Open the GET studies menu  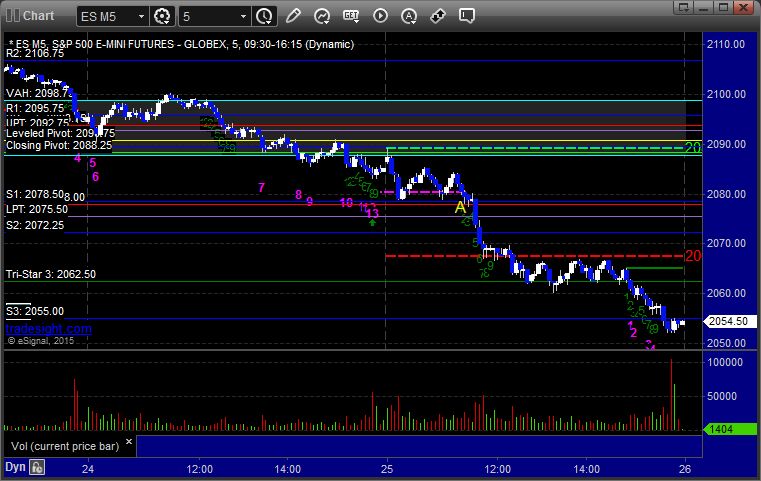click(351, 16)
